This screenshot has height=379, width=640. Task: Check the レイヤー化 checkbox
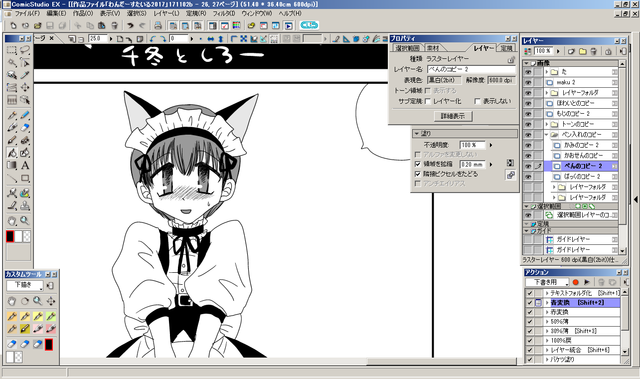click(428, 101)
